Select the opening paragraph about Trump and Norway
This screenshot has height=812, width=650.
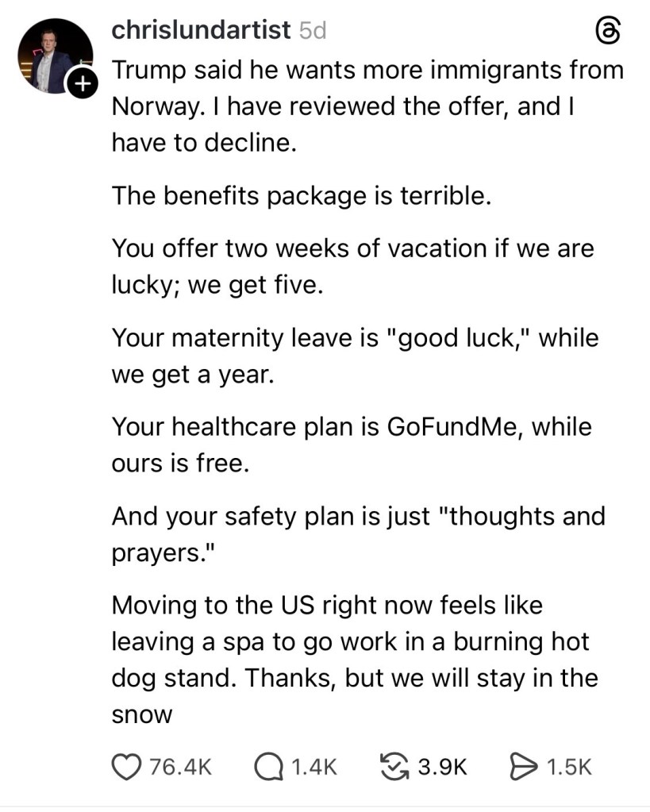(x=367, y=107)
